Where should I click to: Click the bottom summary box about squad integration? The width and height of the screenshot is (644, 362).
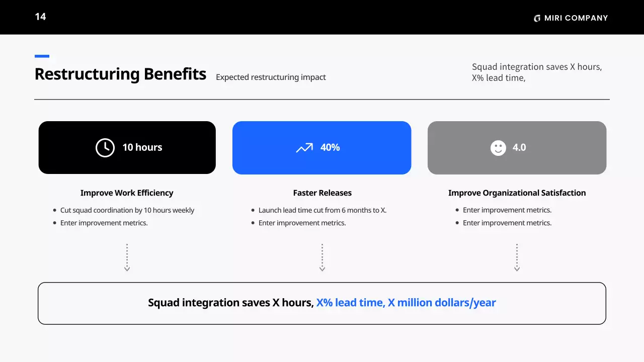click(x=322, y=303)
